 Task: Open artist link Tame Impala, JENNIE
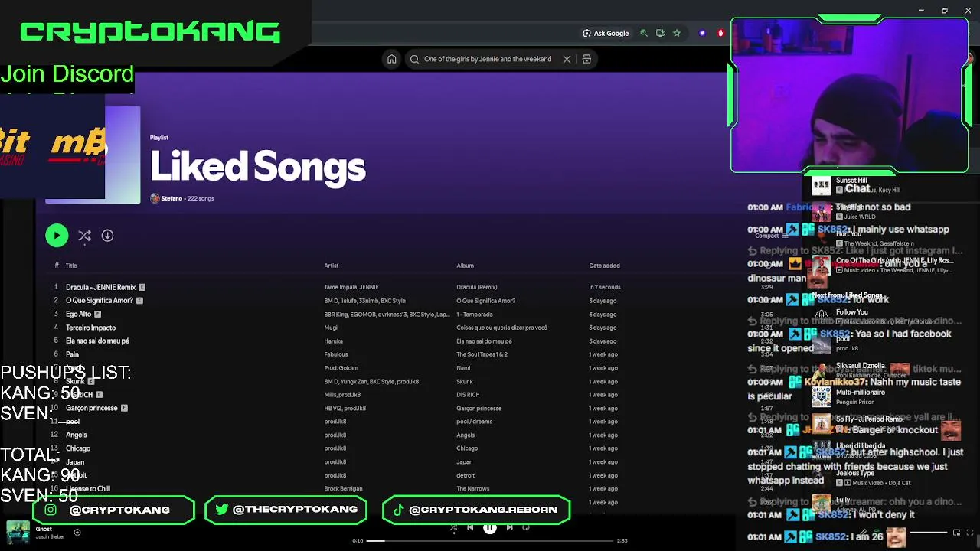351,287
